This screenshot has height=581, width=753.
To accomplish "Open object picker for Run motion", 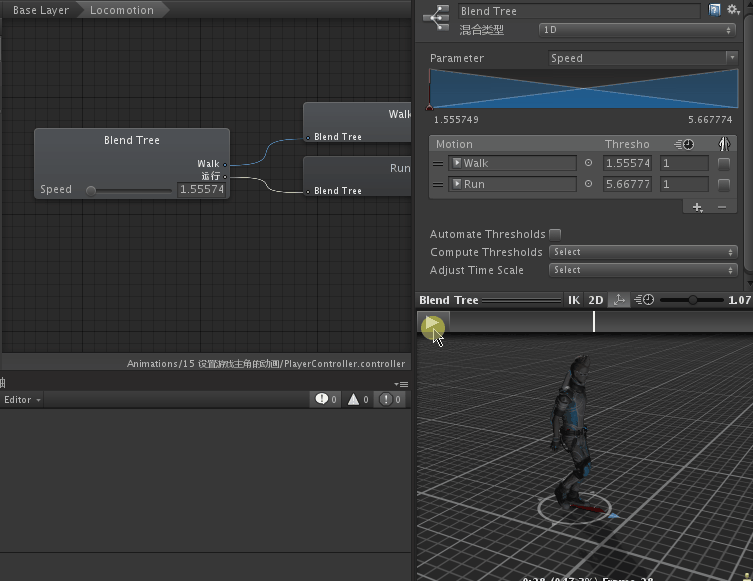I will pos(588,184).
